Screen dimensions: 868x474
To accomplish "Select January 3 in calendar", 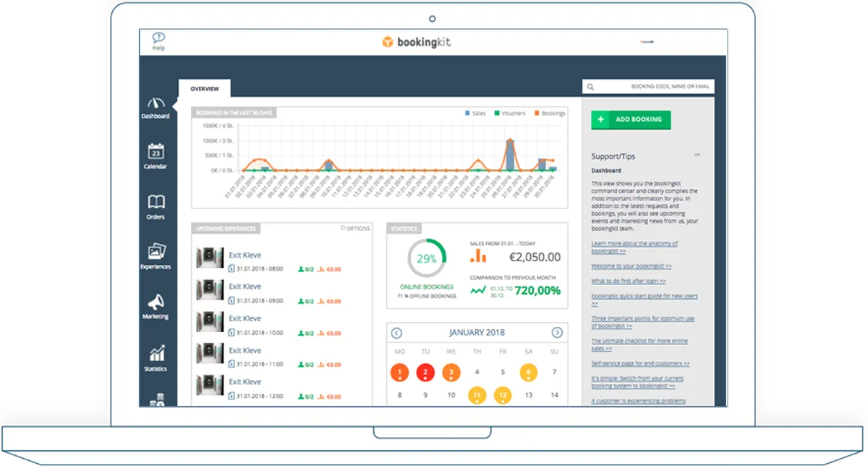I will coord(451,373).
